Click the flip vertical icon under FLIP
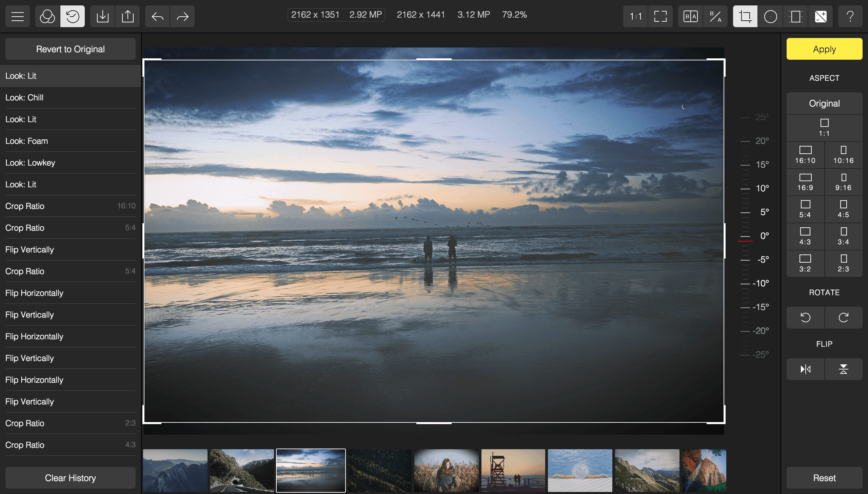The height and width of the screenshot is (494, 868). coord(843,369)
